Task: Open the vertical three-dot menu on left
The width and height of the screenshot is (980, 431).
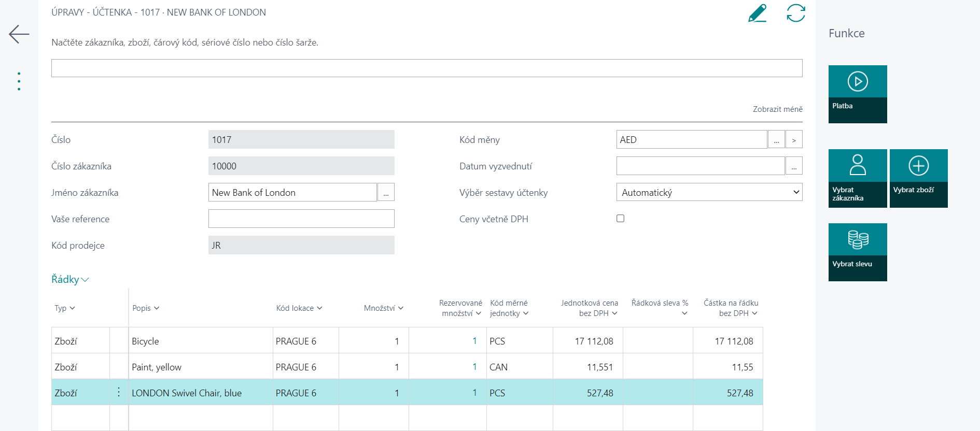Action: [x=19, y=81]
